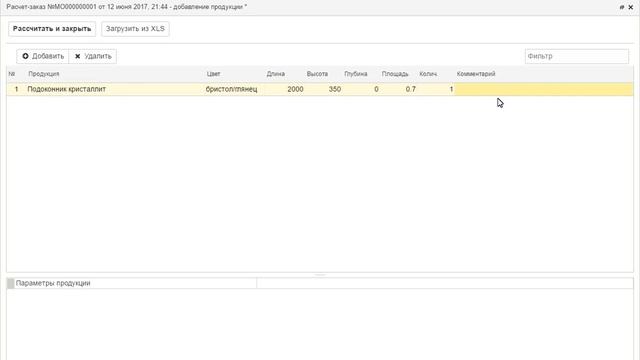Open the 'Загрузить из XLS' import button
Screen dimensions: 640x360
pos(135,29)
